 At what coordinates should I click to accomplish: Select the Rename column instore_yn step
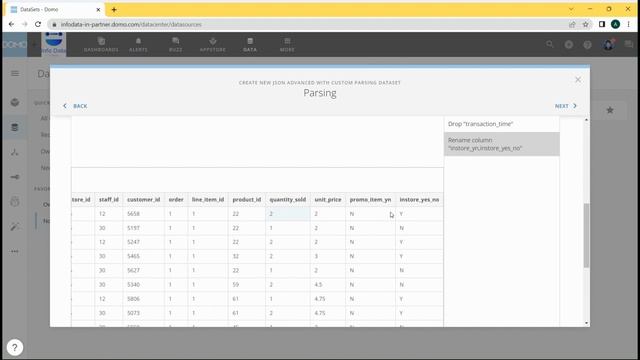(502, 144)
